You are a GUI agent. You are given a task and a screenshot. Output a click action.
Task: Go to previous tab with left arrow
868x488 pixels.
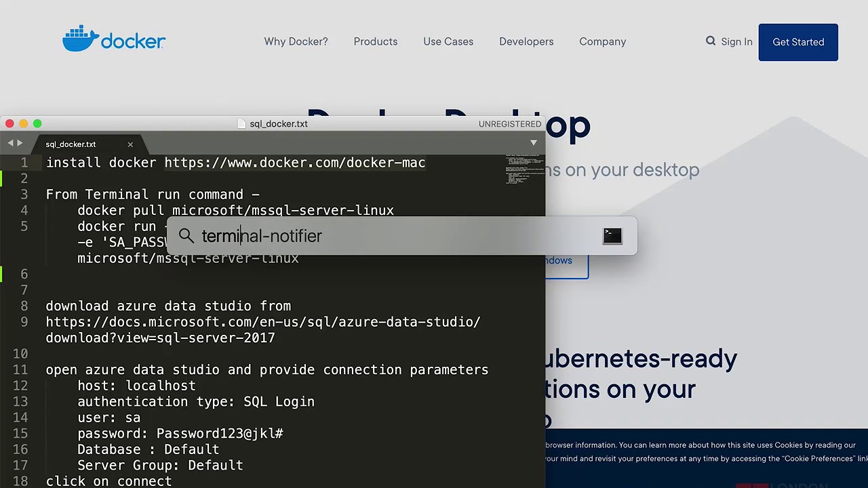pos(10,143)
